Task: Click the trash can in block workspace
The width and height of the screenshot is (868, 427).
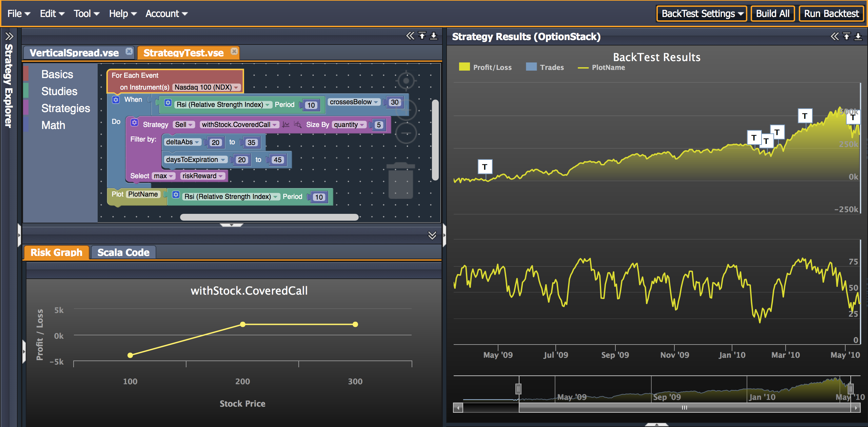Action: (400, 181)
